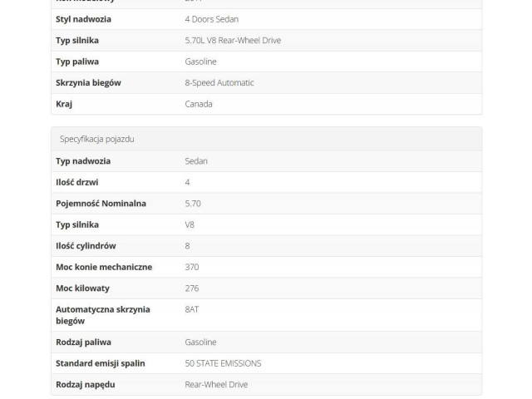Screen dimensions: 532x399
Task: Select the "5.70" displacement value
Action: click(193, 203)
